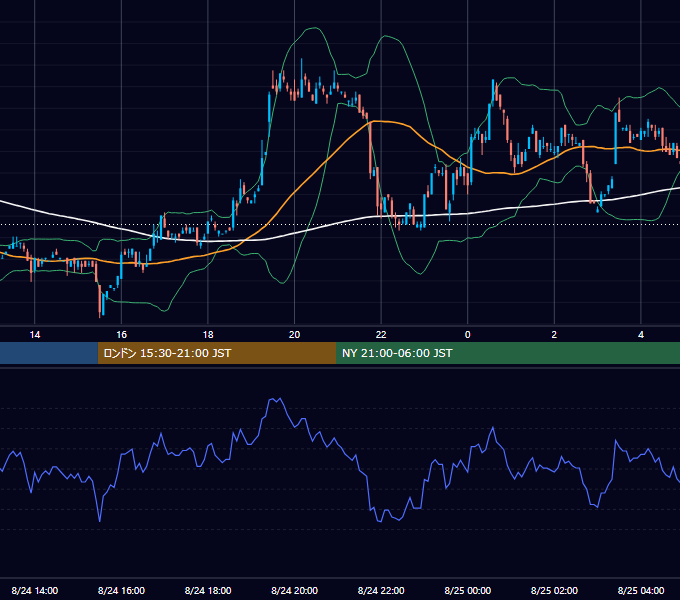Click the 8/24 18:00 date label
Screen dimensions: 680x600
point(208,590)
